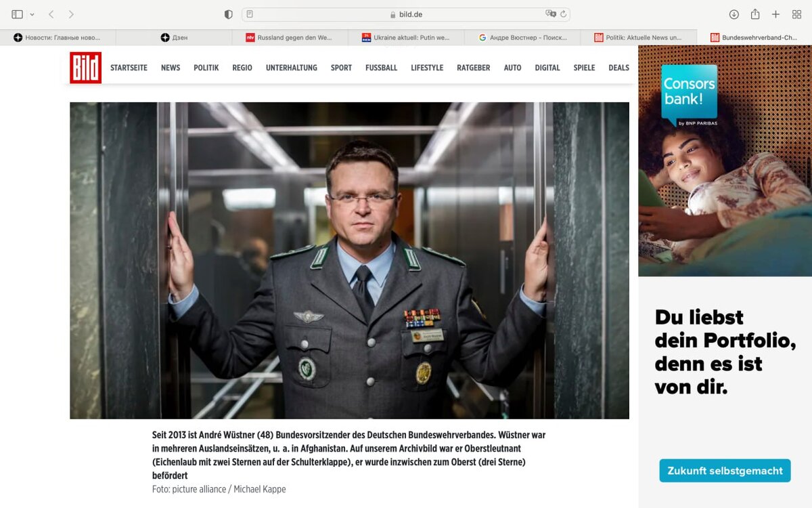Open the UNTERHALTUNG section
812x508 pixels.
tap(292, 68)
